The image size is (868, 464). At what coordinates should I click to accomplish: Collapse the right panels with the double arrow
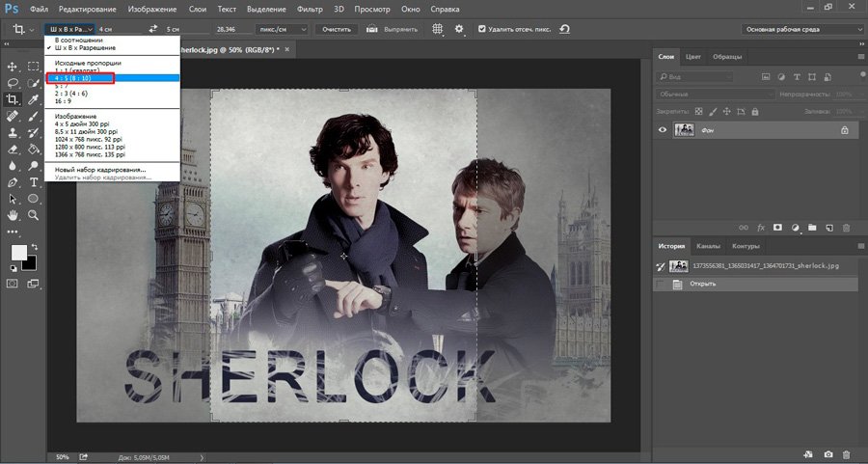pyautogui.click(x=861, y=43)
